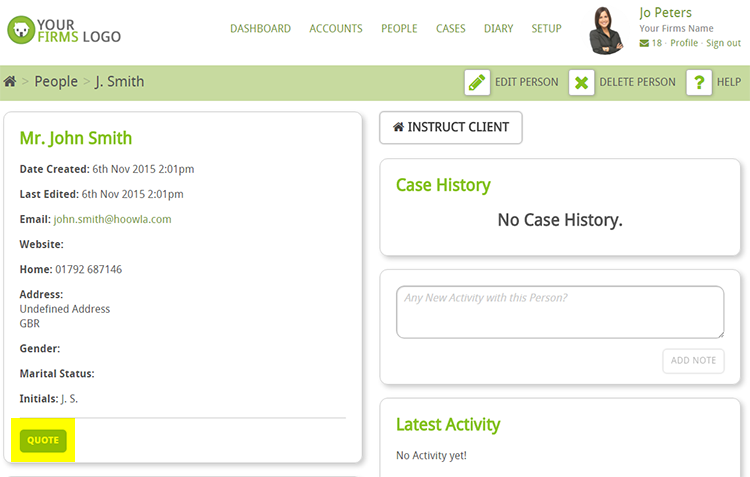The image size is (750, 477).
Task: Click the No Case History message
Action: tap(560, 220)
